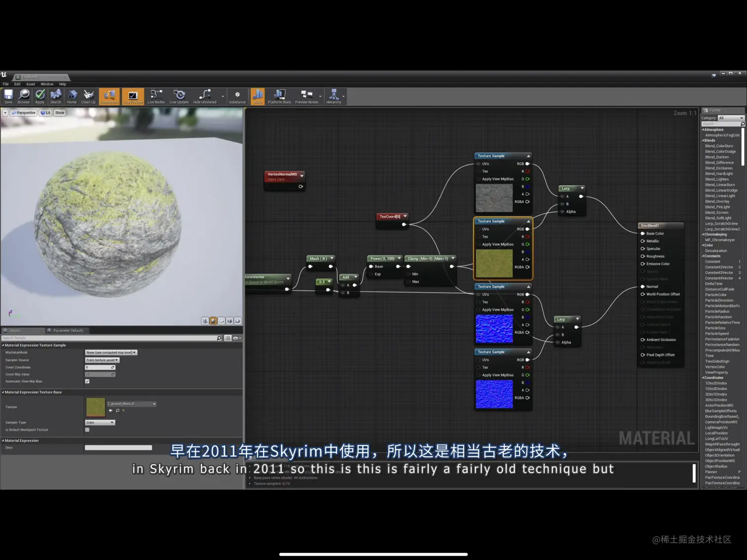Open the MipValueMode dropdown
747x560 pixels.
[111, 352]
